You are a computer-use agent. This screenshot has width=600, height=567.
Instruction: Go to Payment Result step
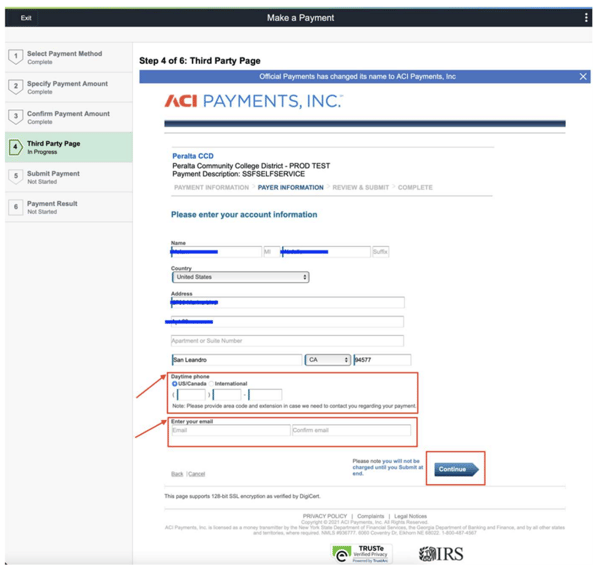pos(69,207)
